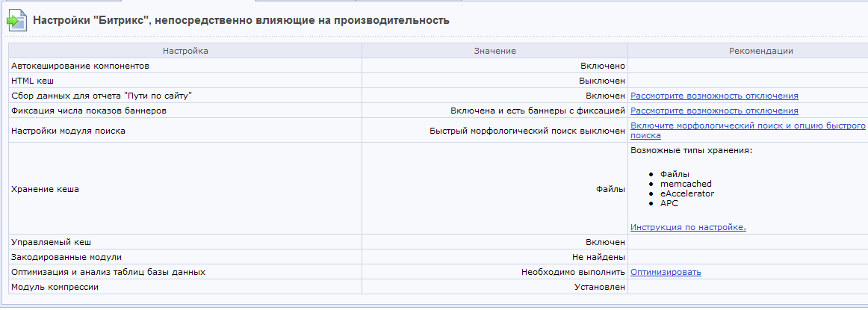Follow the 'Включите морфологический поиск' link
868x310 pixels.
click(748, 130)
